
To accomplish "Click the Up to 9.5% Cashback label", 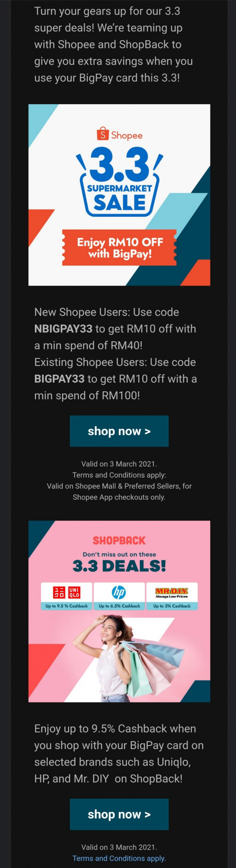I will 67,606.
